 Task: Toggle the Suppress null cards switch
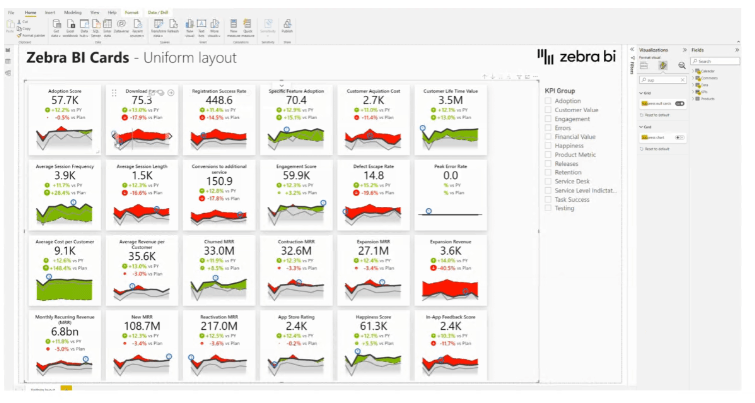click(679, 103)
